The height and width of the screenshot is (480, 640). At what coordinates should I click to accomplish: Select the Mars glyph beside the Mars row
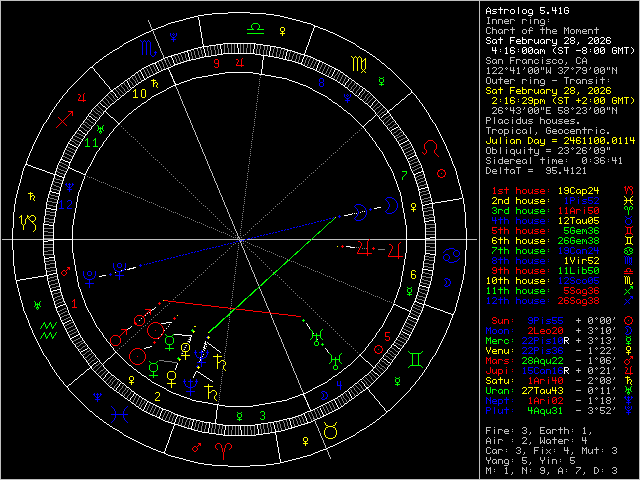point(629,361)
